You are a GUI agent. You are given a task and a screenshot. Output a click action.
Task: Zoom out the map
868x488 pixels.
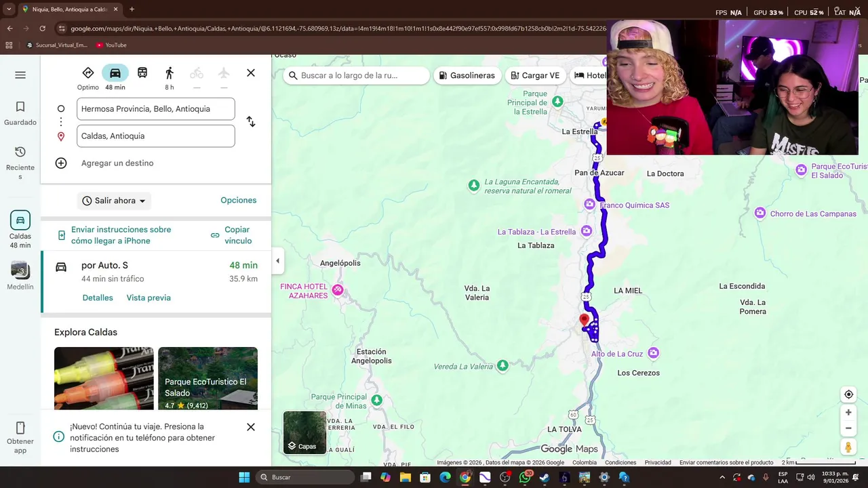[848, 428]
